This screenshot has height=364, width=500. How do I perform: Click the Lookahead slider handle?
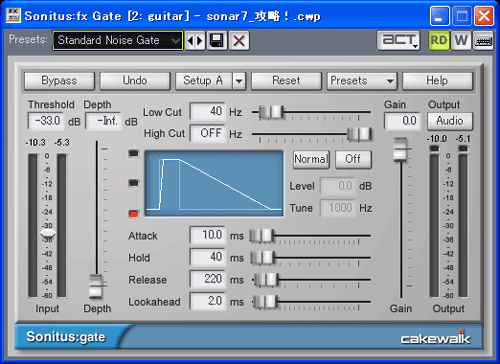point(265,302)
